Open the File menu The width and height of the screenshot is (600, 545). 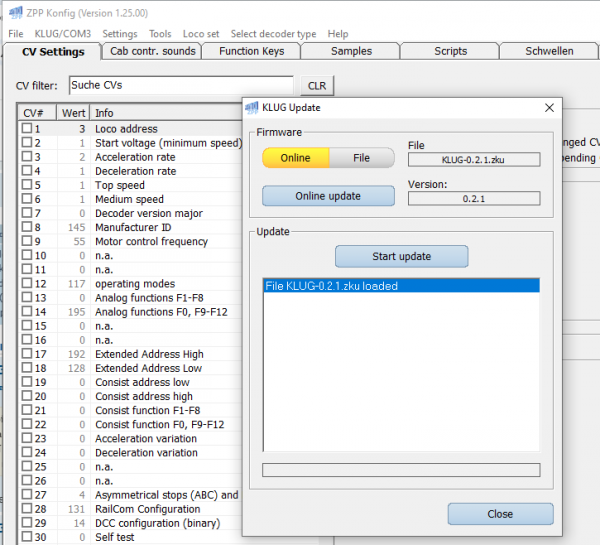click(16, 34)
